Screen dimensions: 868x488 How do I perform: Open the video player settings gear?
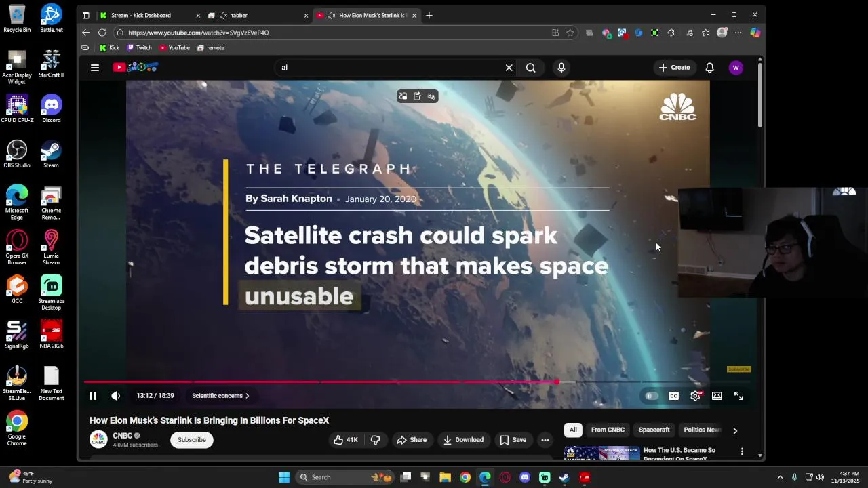695,396
